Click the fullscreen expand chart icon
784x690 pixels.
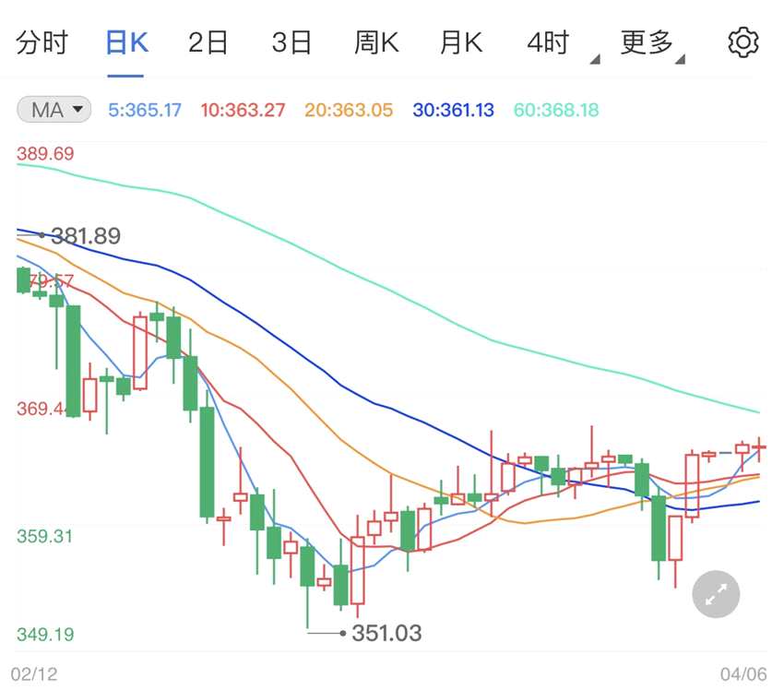click(x=717, y=594)
